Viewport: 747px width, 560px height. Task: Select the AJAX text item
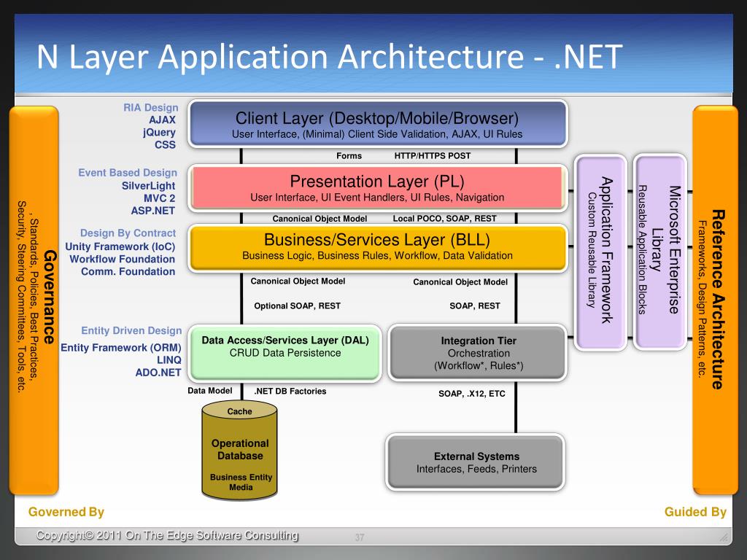(x=163, y=120)
